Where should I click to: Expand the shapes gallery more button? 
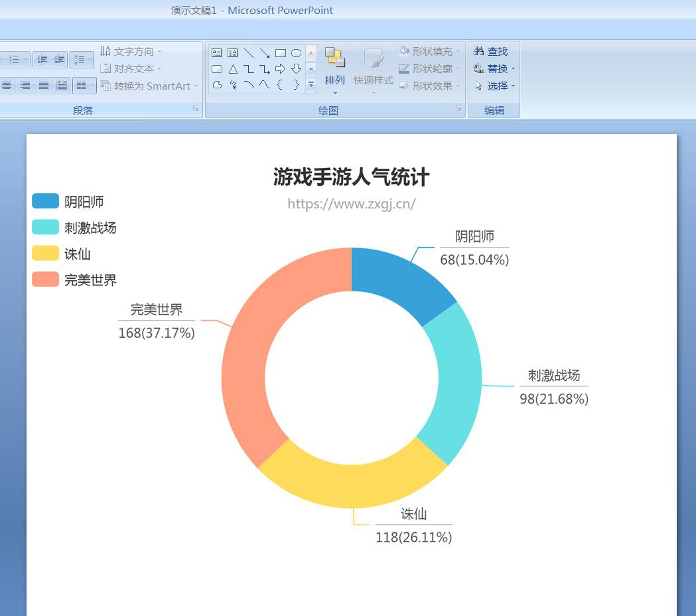point(311,85)
